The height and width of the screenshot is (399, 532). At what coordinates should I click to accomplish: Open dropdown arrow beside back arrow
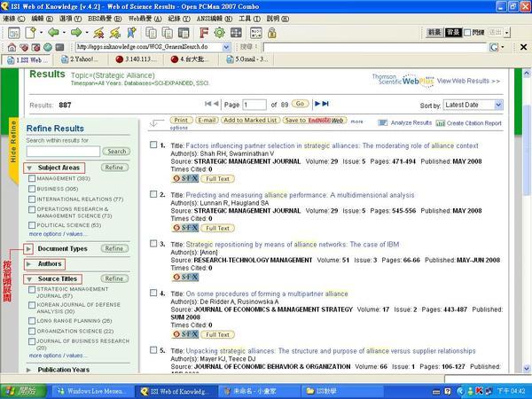click(64, 33)
